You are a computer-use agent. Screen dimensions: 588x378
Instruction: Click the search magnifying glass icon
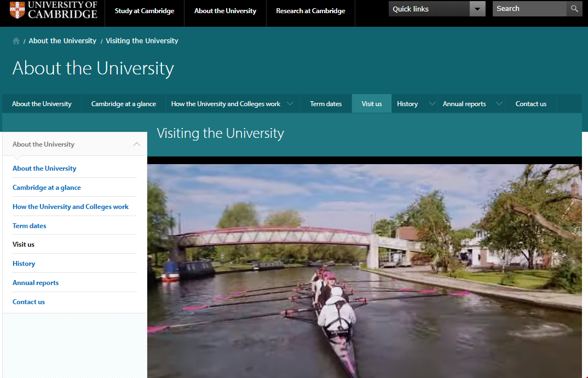point(574,9)
